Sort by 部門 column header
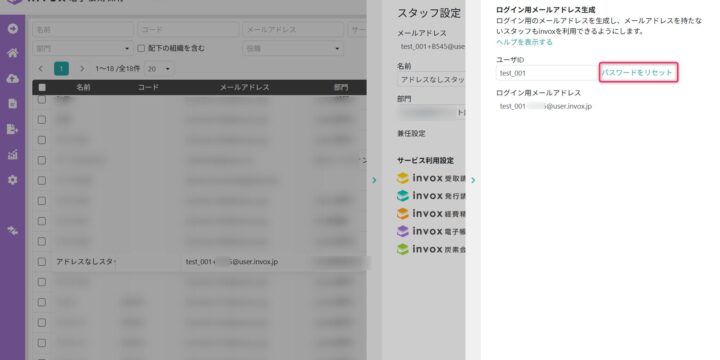This screenshot has height=360, width=720. (x=341, y=87)
